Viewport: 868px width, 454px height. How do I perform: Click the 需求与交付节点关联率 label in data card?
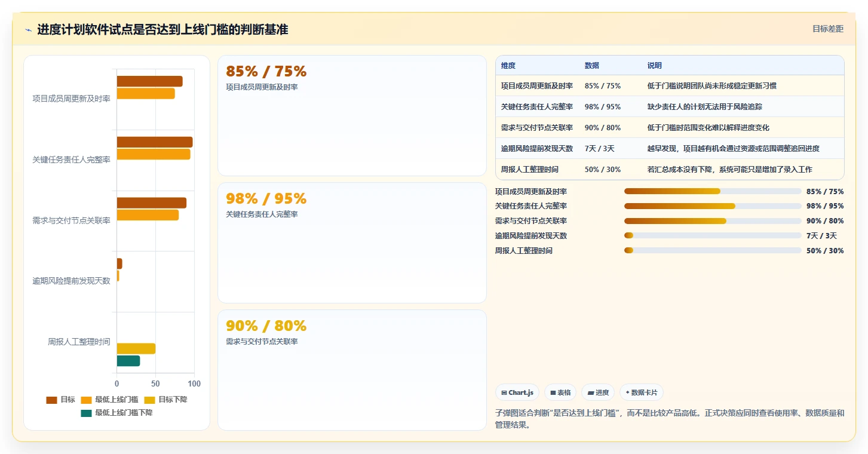click(262, 342)
